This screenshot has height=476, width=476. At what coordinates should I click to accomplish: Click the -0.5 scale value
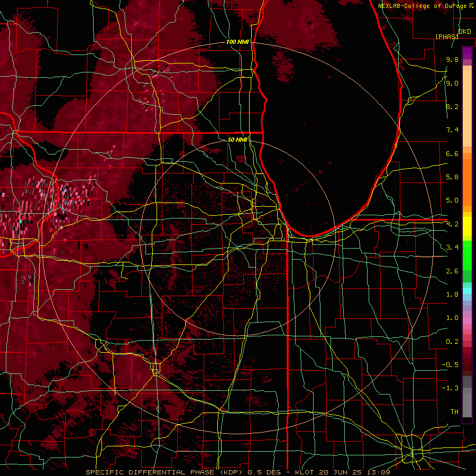(450, 365)
